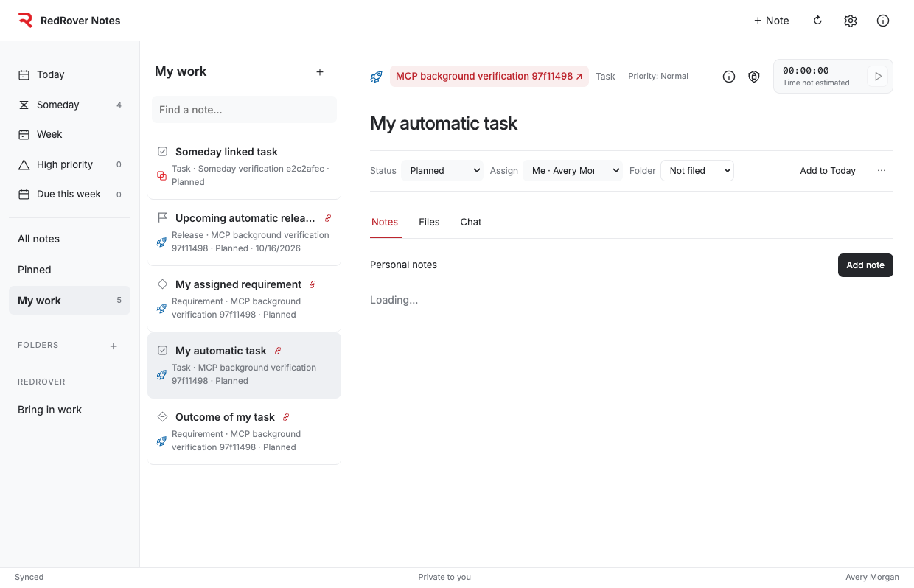The width and height of the screenshot is (914, 588).
Task: Open the Folder dropdown
Action: [x=697, y=171]
